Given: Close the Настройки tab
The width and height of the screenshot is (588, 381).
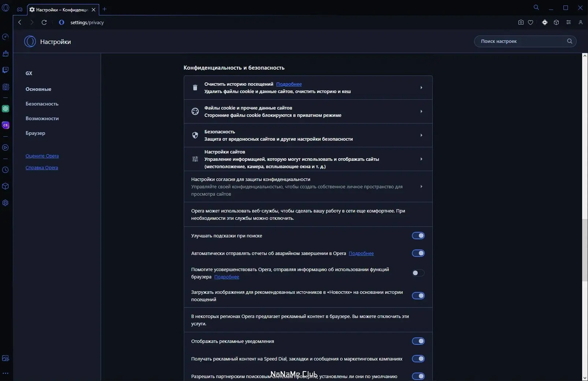Looking at the screenshot, I should (93, 10).
